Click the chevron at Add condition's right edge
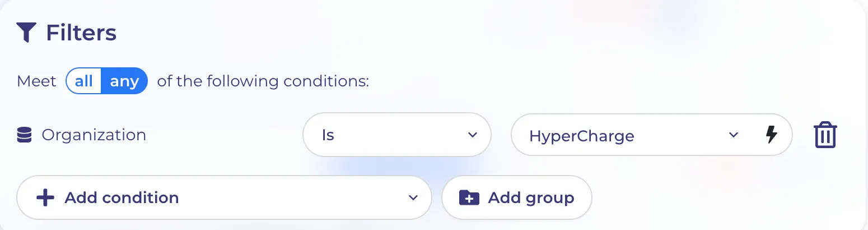The width and height of the screenshot is (868, 230). pyautogui.click(x=413, y=197)
